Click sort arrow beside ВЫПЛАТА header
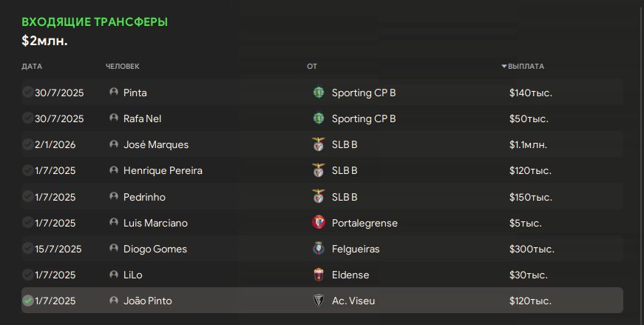Viewport: 644px width, 325px height. (x=504, y=66)
